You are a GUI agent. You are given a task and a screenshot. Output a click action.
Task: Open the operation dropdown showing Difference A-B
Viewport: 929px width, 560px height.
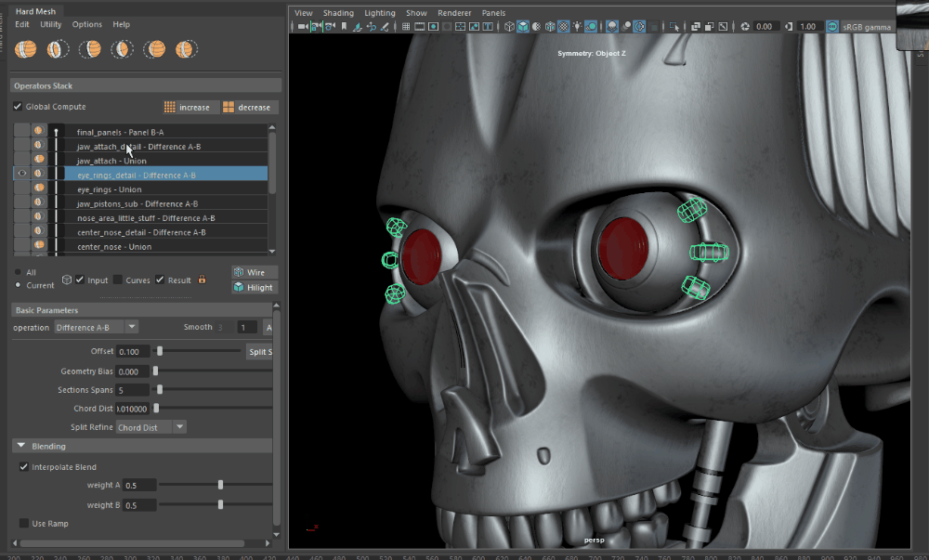96,327
